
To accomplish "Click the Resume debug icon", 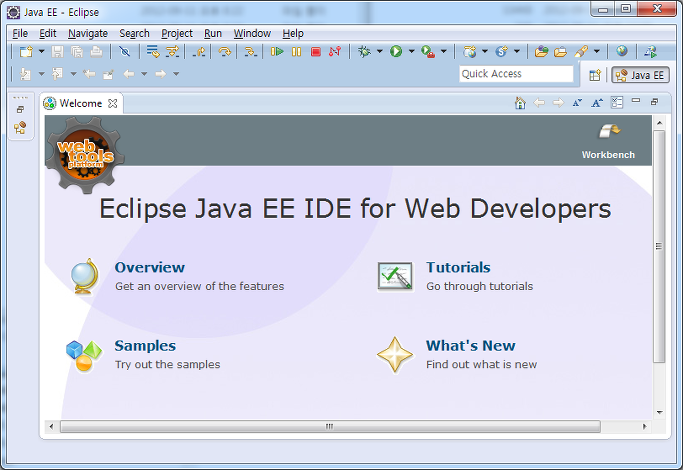I will tap(277, 51).
